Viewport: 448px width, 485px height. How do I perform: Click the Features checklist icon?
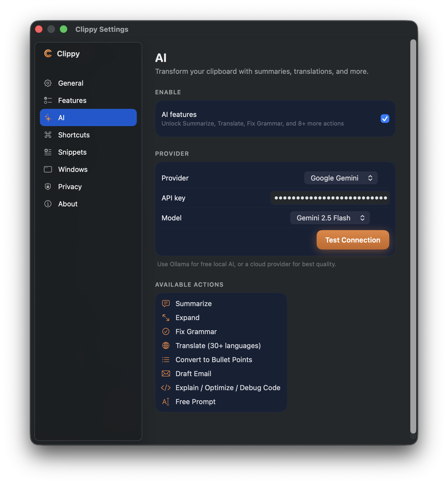48,101
